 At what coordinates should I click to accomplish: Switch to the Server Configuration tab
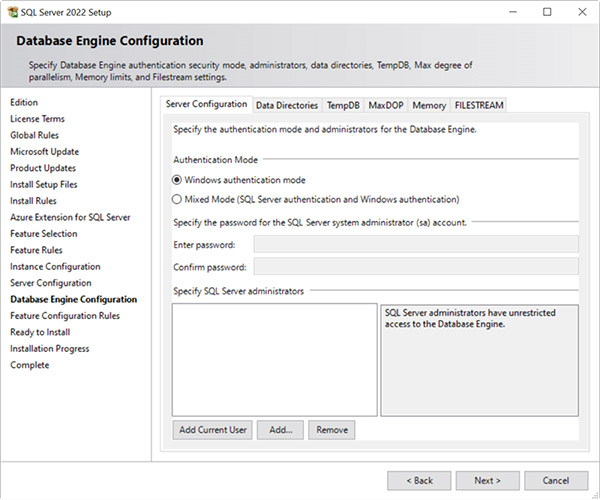tap(206, 104)
